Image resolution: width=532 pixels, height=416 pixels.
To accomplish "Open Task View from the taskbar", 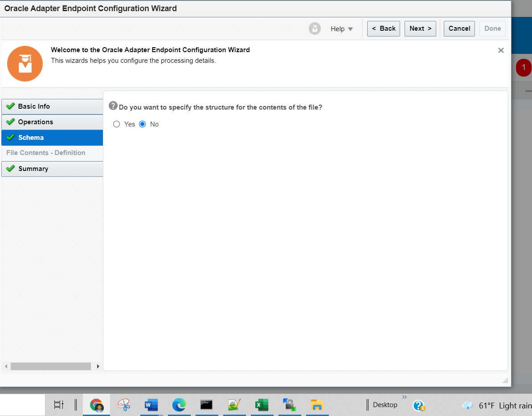I will click(x=59, y=404).
